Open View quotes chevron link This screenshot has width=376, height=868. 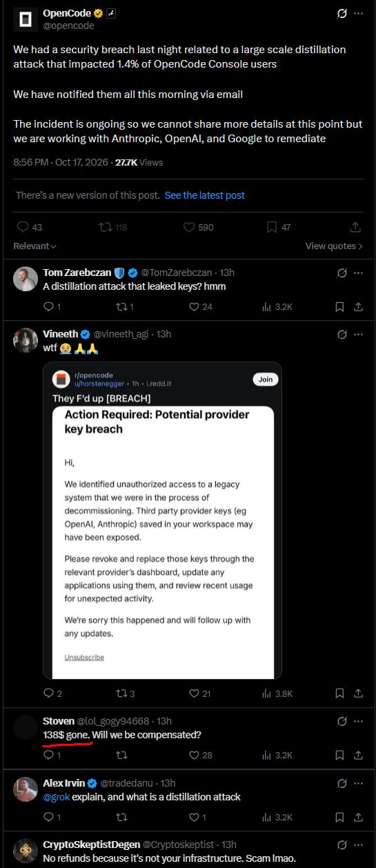click(x=334, y=246)
